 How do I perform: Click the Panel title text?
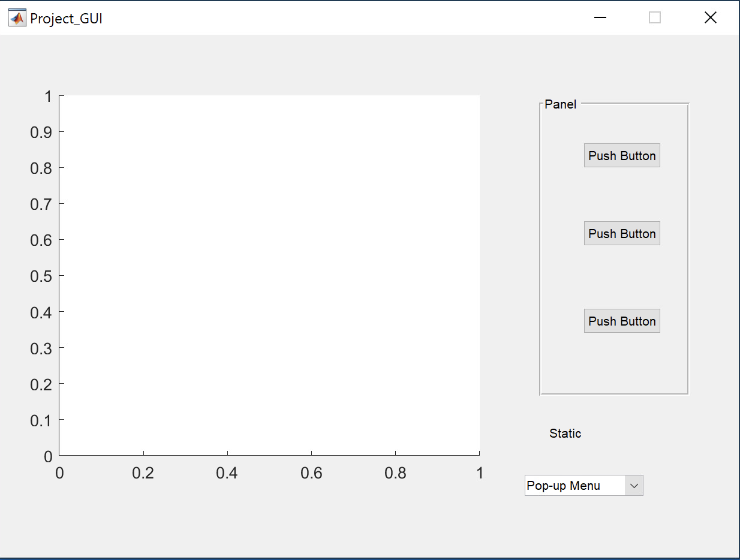[560, 104]
